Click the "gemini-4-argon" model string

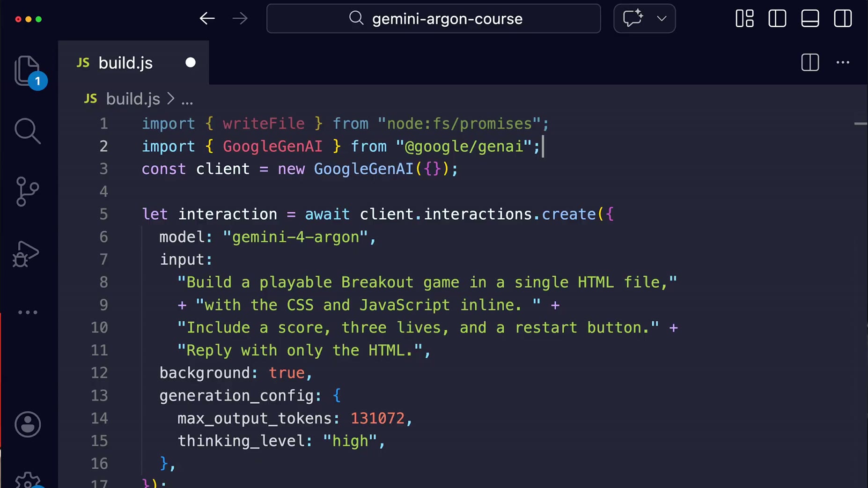pyautogui.click(x=295, y=237)
